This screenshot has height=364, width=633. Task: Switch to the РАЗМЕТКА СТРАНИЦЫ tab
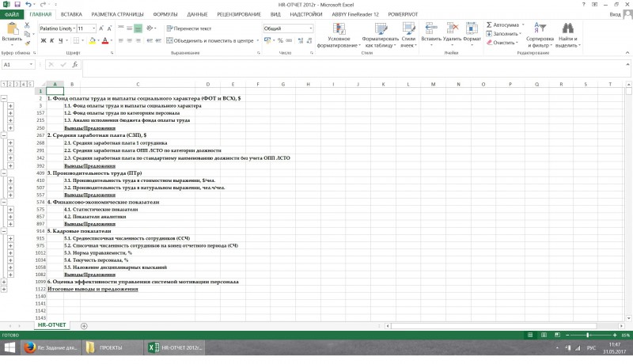(x=117, y=14)
